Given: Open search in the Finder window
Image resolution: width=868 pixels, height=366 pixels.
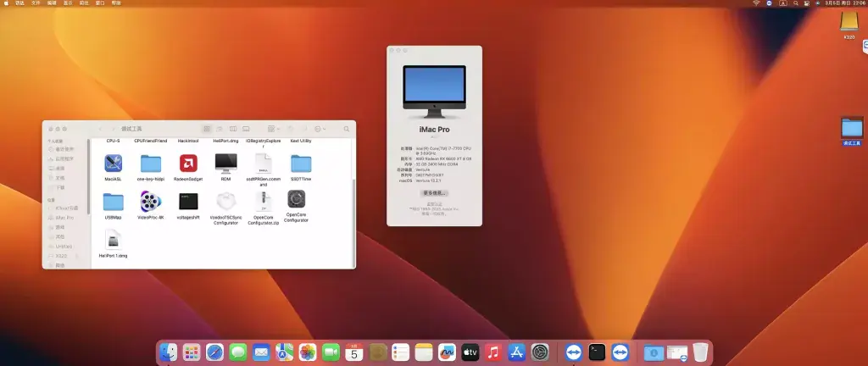Looking at the screenshot, I should click(x=347, y=129).
